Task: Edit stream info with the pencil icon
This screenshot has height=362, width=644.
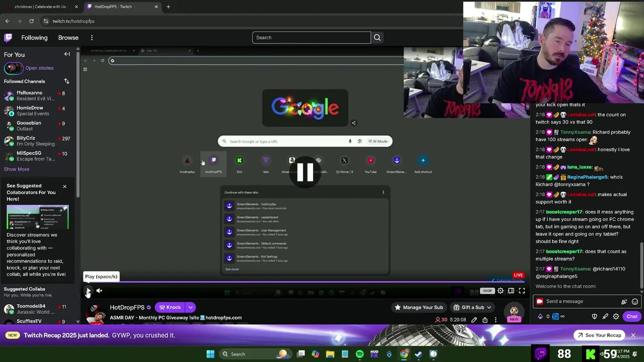Action: point(474,320)
